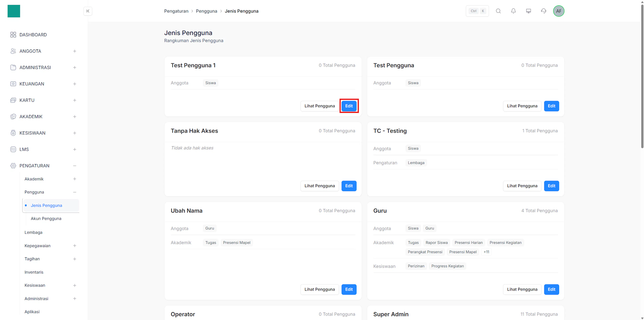View users of Test Pengguna card

(x=522, y=106)
